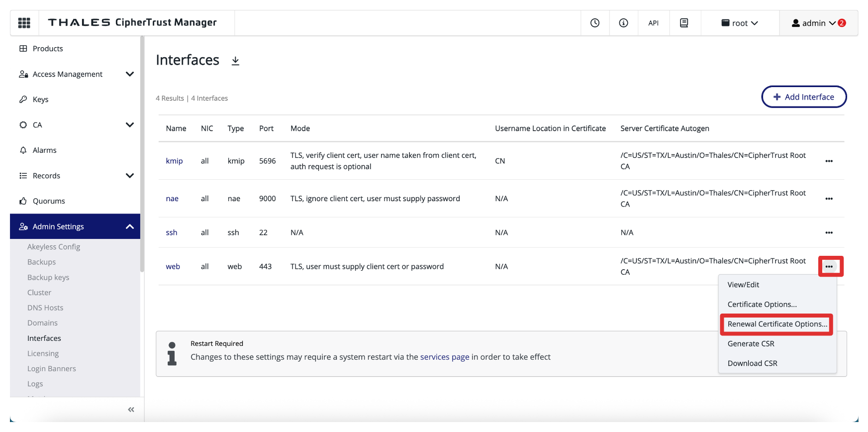Open the admin user dropdown
Viewport: 868px width, 432px height.
point(818,23)
